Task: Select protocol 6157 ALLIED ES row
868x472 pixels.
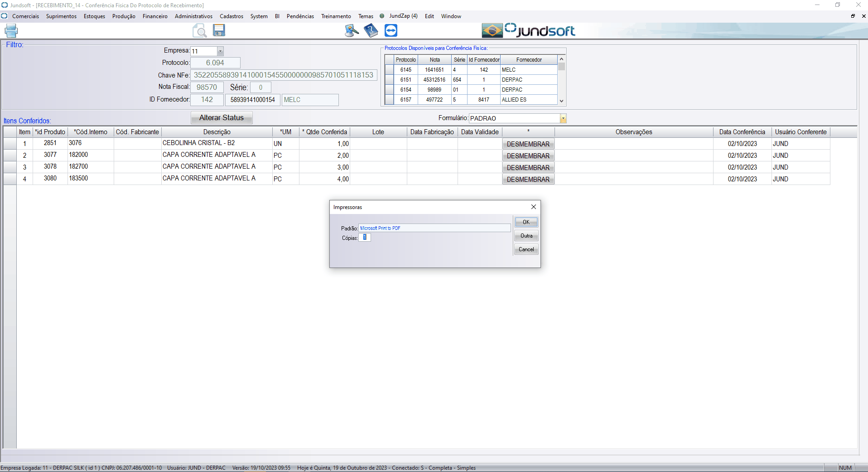Action: [x=471, y=100]
